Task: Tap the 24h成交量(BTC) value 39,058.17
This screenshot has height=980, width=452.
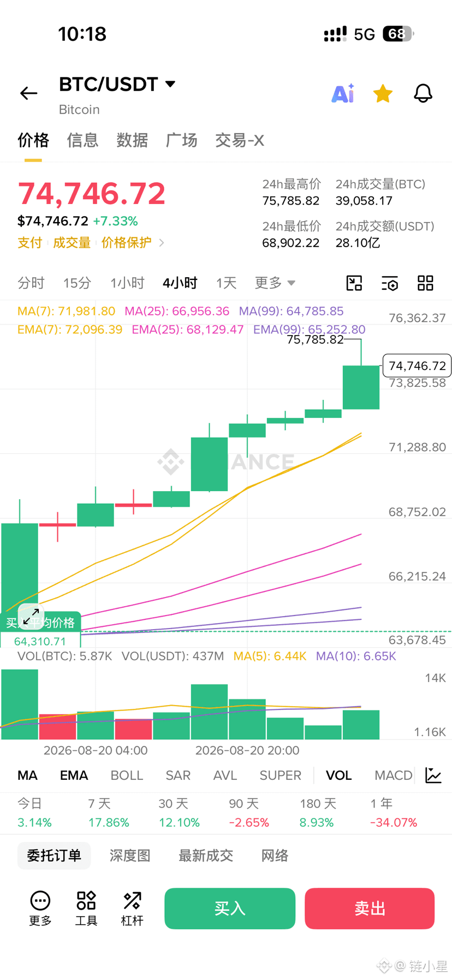Action: [364, 201]
